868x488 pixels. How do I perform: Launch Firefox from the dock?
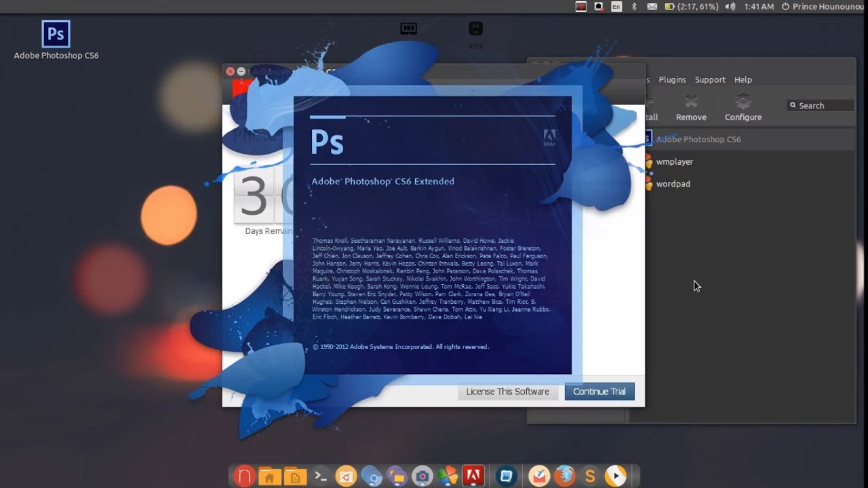click(565, 476)
